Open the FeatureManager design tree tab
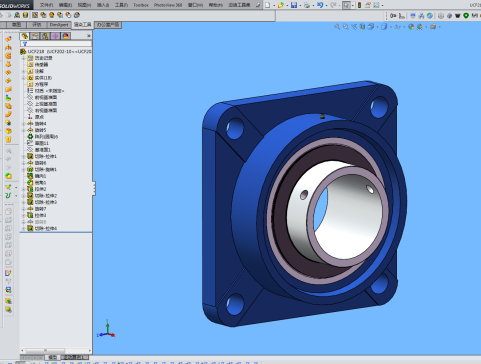481x364 pixels. 25,36
